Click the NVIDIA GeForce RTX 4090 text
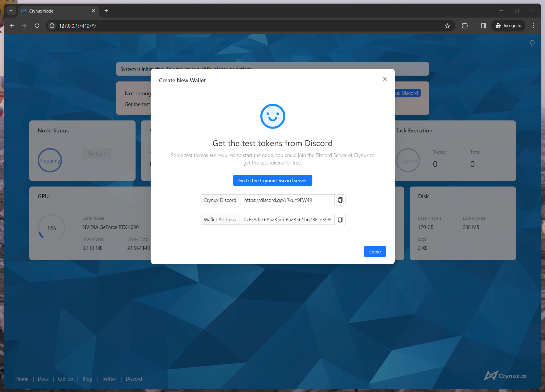 pos(110,227)
